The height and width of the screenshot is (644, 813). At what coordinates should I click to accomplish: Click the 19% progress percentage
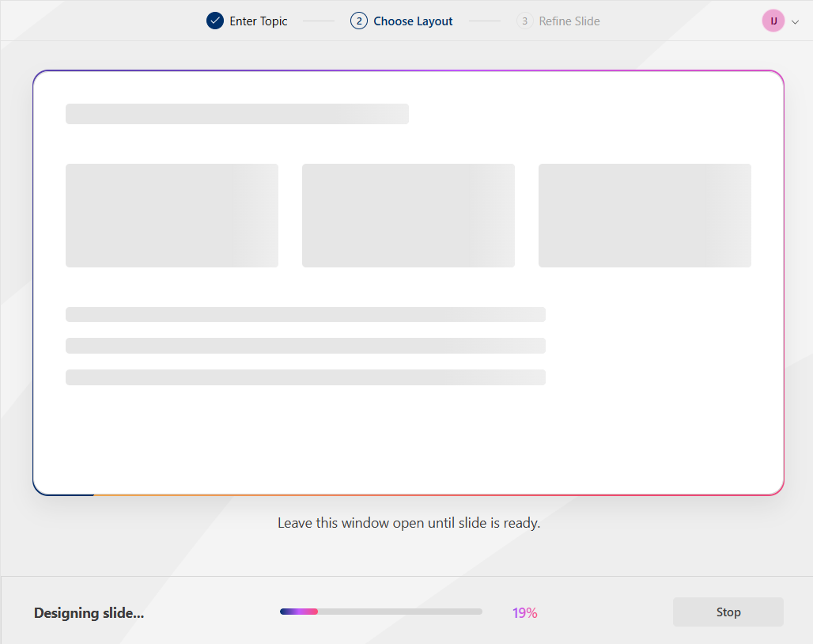[x=524, y=613]
